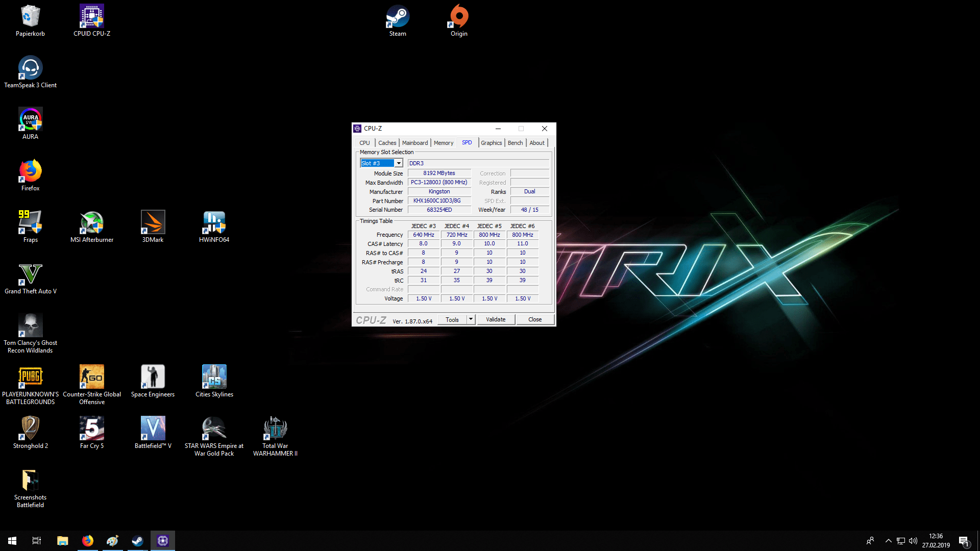Open 3DMark desktop shortcut
The height and width of the screenshot is (551, 980).
coord(153,227)
